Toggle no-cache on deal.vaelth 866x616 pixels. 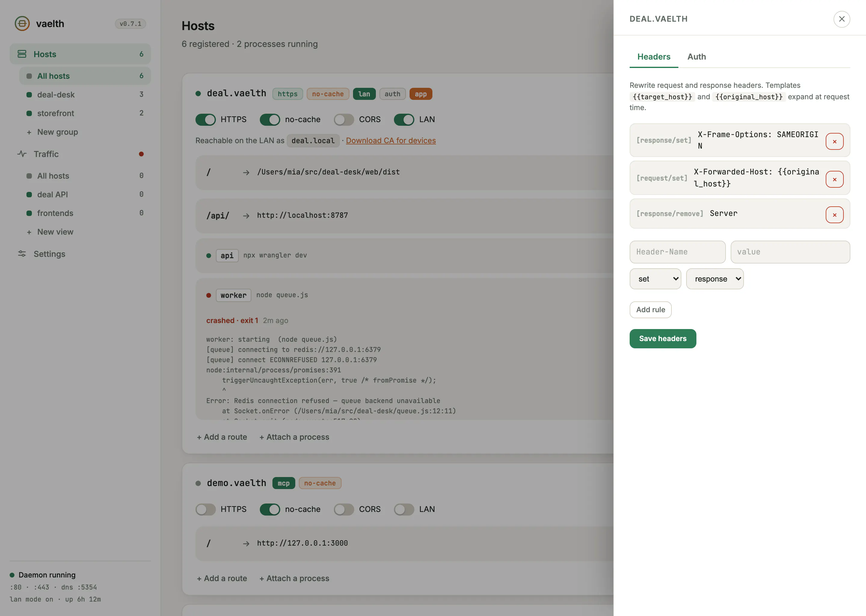(x=270, y=119)
